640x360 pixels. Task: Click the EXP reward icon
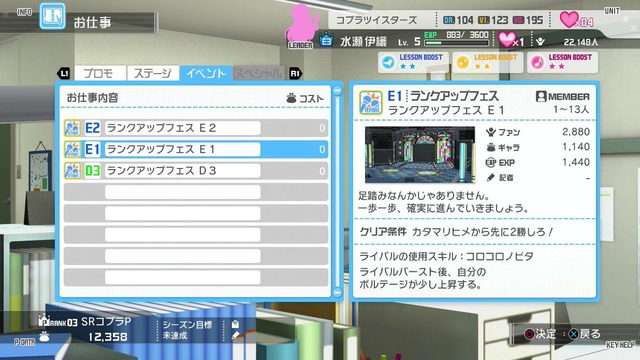(491, 162)
